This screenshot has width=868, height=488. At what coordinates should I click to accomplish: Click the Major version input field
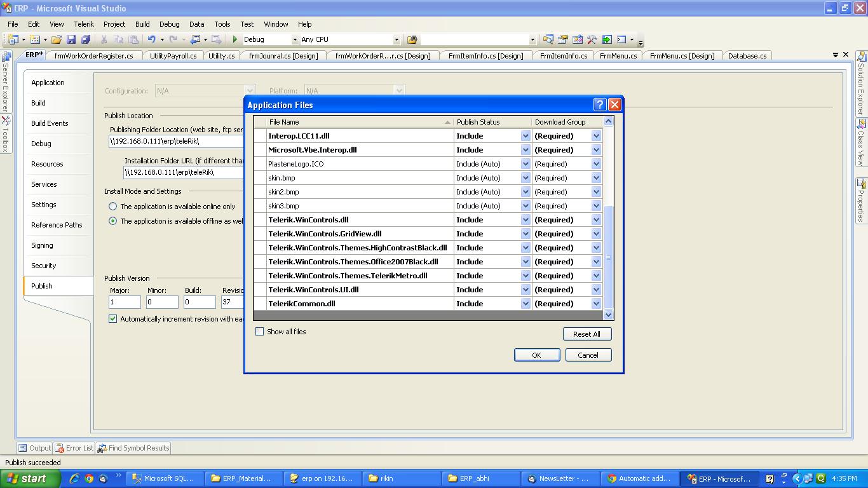click(125, 303)
